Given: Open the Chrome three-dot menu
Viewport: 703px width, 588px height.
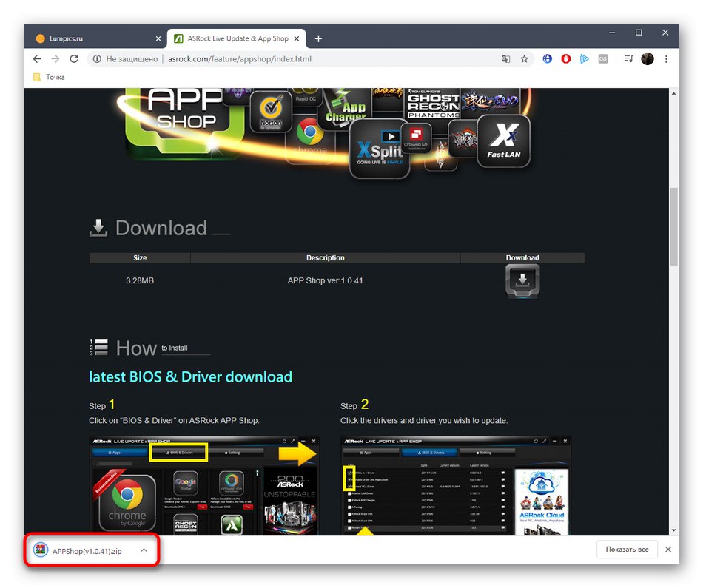Looking at the screenshot, I should click(666, 58).
